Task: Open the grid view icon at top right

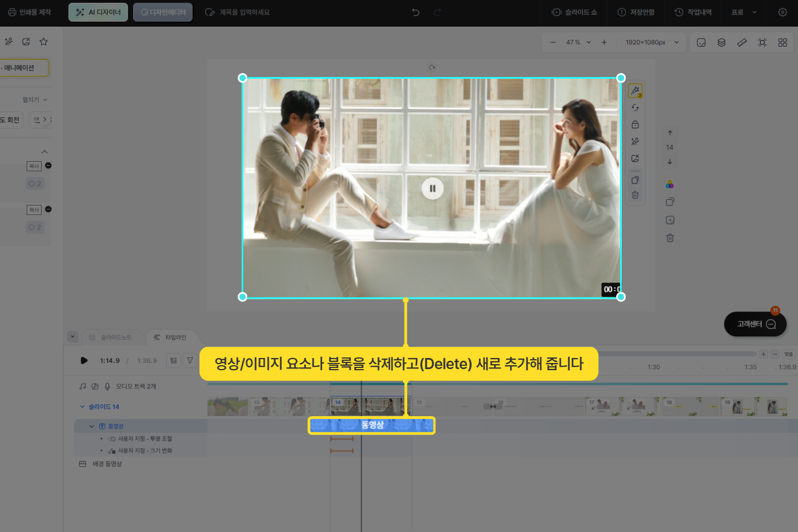Action: tap(782, 43)
